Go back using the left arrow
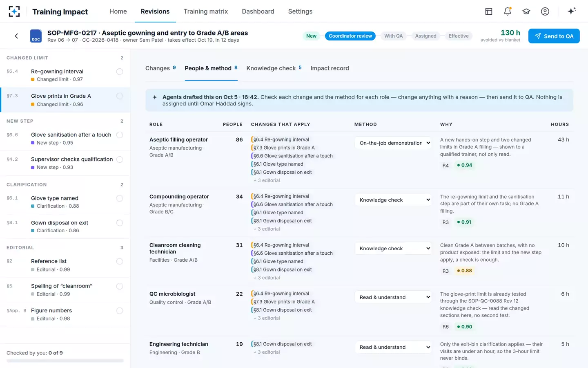The height and width of the screenshot is (368, 588). [x=16, y=36]
